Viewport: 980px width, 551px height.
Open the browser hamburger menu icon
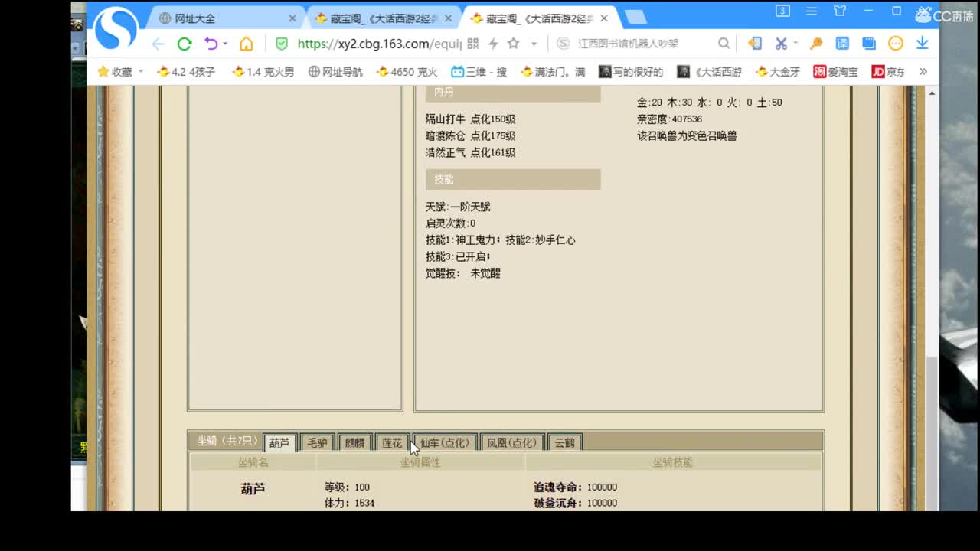click(x=812, y=11)
